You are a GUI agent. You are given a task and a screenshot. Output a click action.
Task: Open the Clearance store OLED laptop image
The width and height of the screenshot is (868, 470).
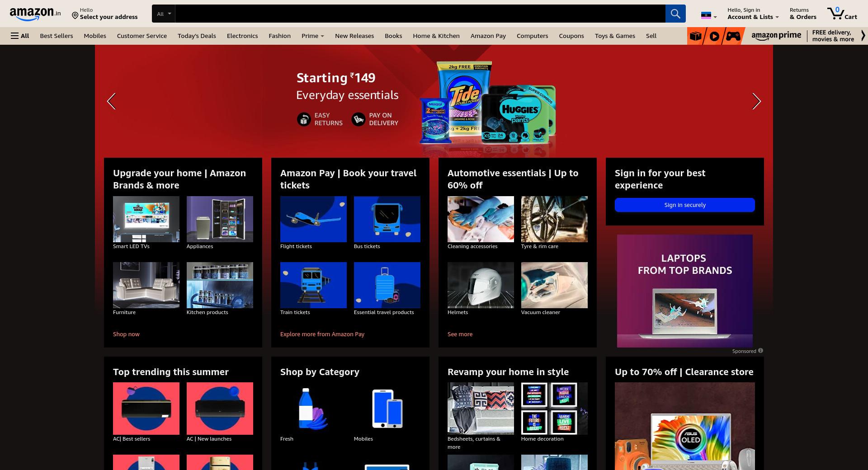[x=685, y=426]
